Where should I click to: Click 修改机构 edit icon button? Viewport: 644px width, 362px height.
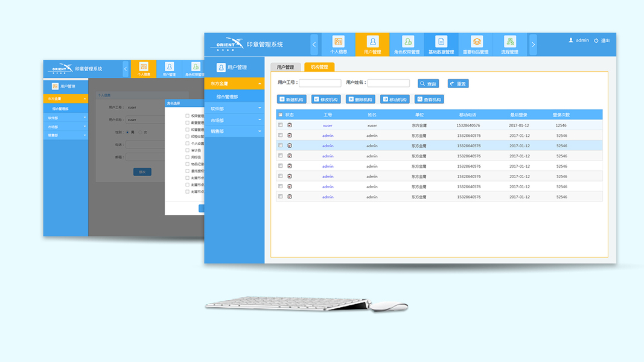[326, 100]
